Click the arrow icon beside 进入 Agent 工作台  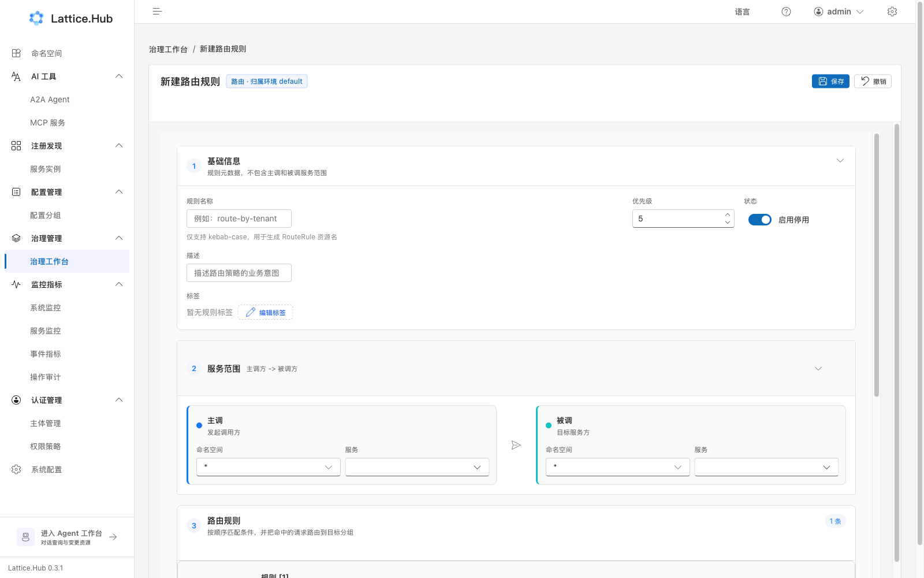(113, 537)
